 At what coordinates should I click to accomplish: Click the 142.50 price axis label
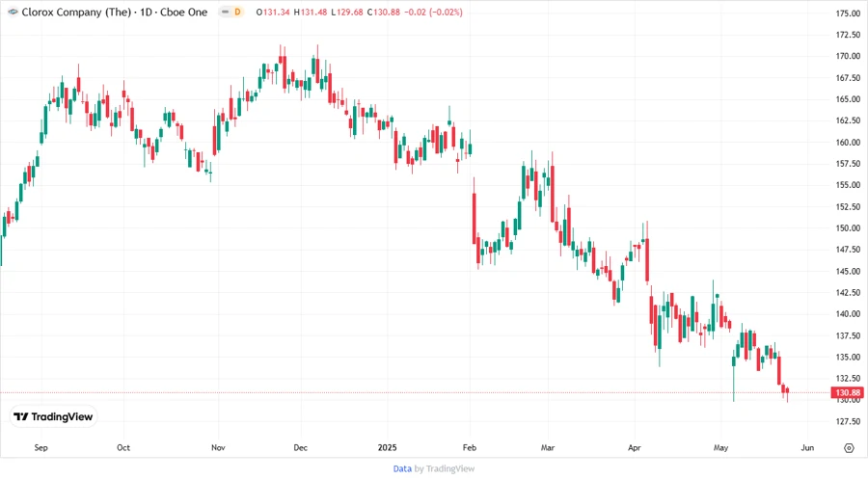848,293
